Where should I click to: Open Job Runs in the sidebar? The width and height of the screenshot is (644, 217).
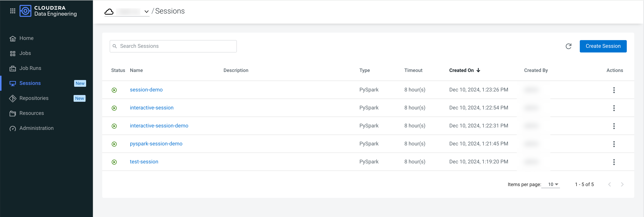tap(30, 68)
